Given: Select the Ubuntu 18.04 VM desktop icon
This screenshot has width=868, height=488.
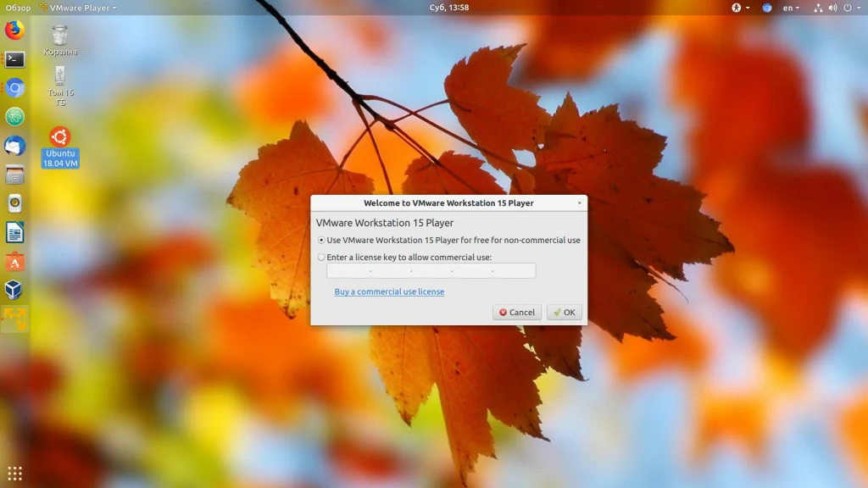Looking at the screenshot, I should (60, 147).
